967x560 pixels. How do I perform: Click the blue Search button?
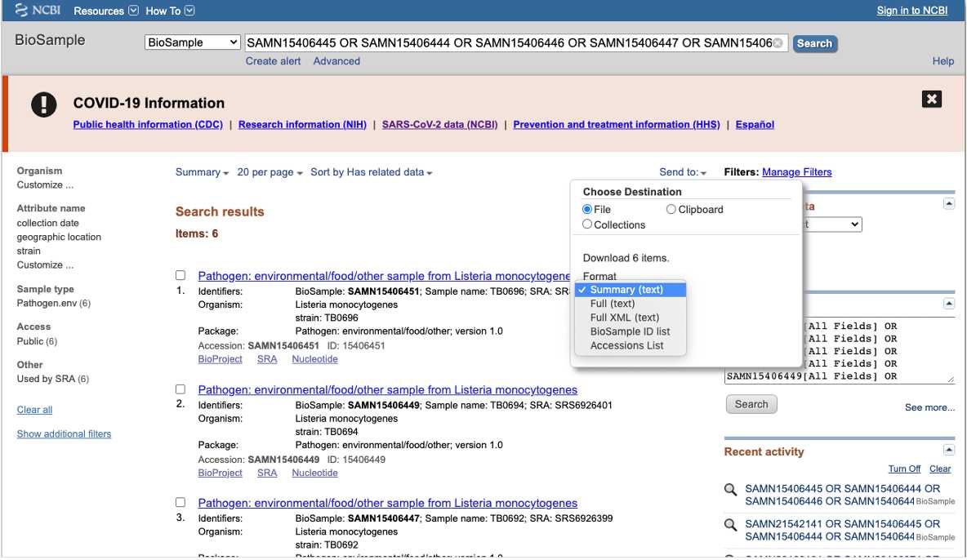(813, 43)
